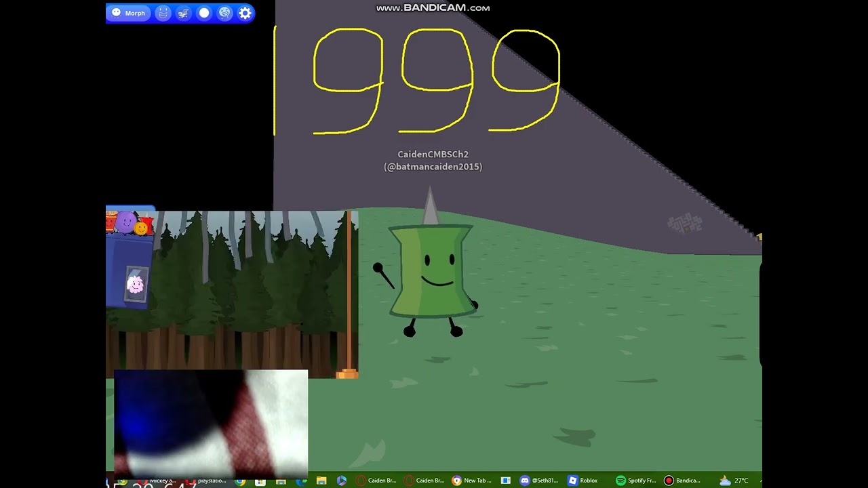Open the Morph menu button
This screenshot has width=868, height=488.
coord(128,13)
